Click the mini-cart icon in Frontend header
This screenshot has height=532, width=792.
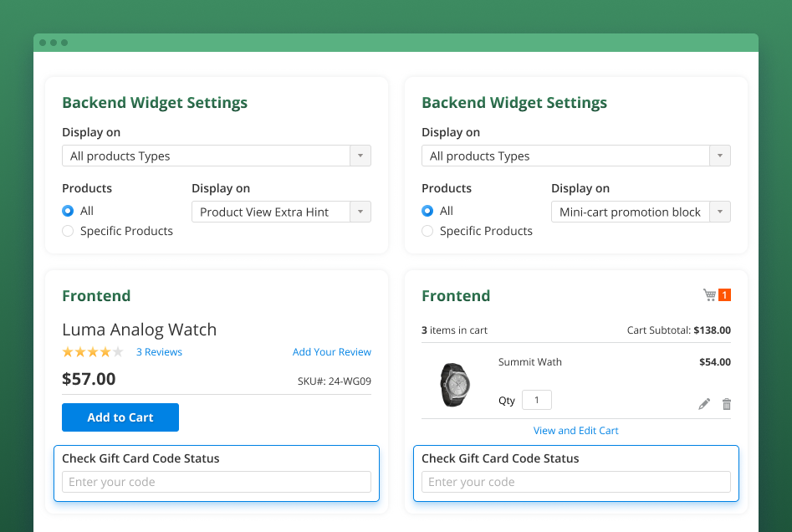coord(708,294)
